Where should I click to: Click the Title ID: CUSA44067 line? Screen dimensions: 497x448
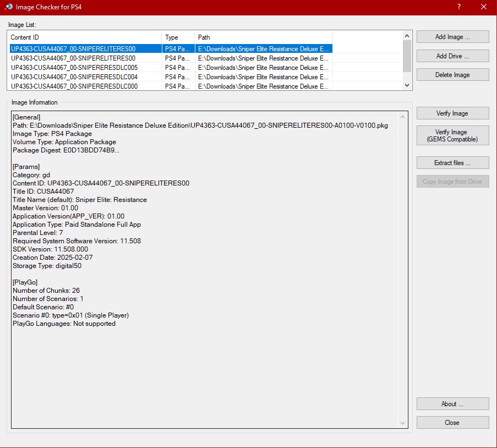point(43,192)
